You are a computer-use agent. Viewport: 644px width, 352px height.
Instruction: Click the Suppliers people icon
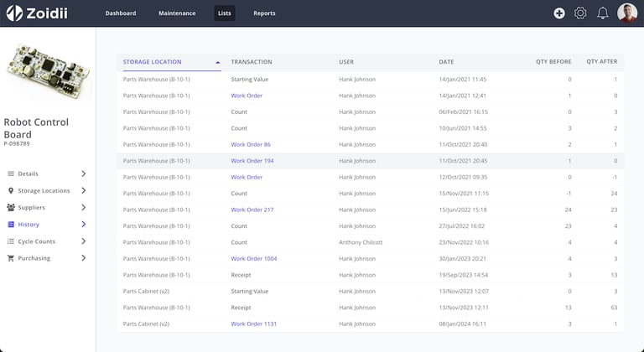click(x=11, y=207)
